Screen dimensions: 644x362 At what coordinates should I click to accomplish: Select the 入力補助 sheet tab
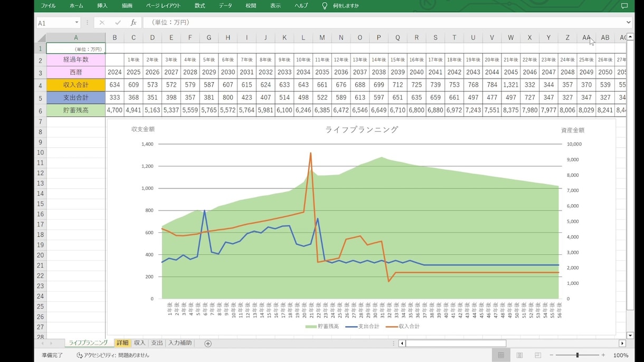pos(180,343)
